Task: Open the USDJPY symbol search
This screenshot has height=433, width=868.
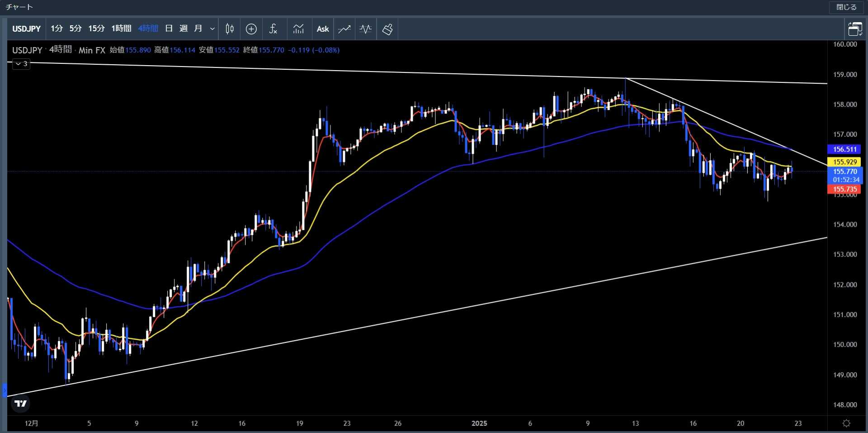Action: point(26,29)
